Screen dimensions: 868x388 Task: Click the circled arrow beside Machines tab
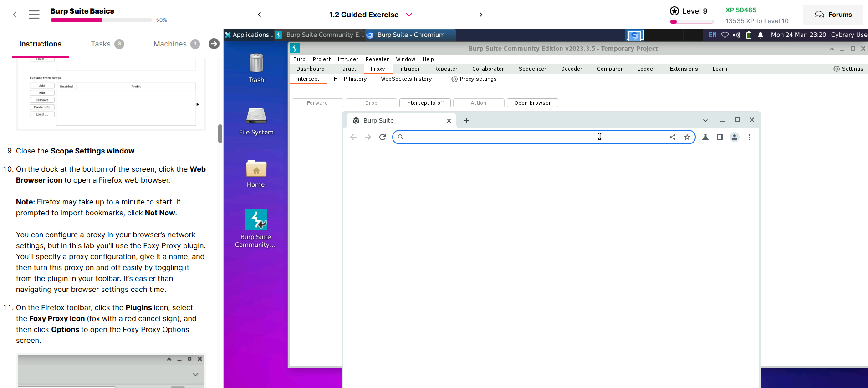(214, 44)
